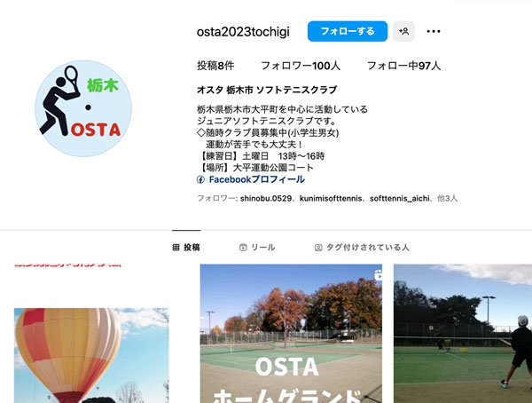This screenshot has width=532, height=403.
Task: View the フォロー中97人 following list
Action: [x=403, y=66]
